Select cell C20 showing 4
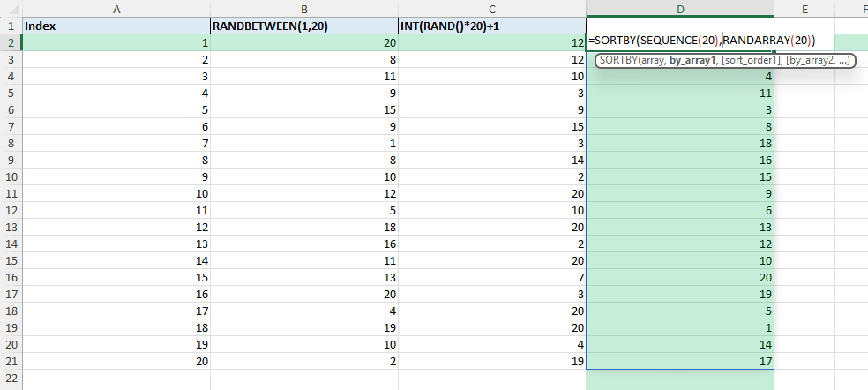 (x=491, y=344)
